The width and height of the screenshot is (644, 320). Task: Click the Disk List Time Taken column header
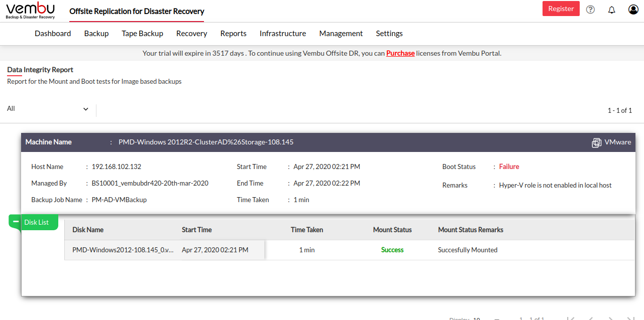coord(307,230)
